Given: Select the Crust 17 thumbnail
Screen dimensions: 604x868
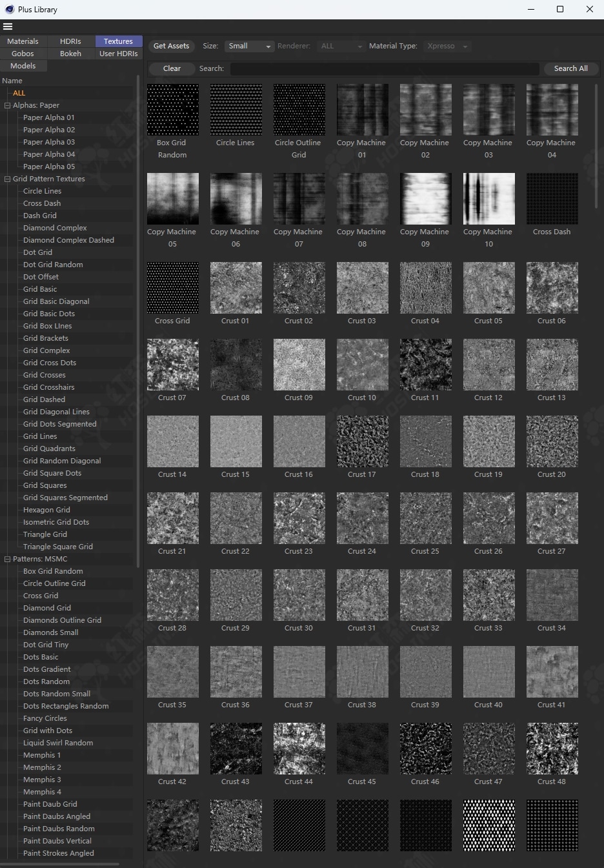Looking at the screenshot, I should click(x=363, y=441).
